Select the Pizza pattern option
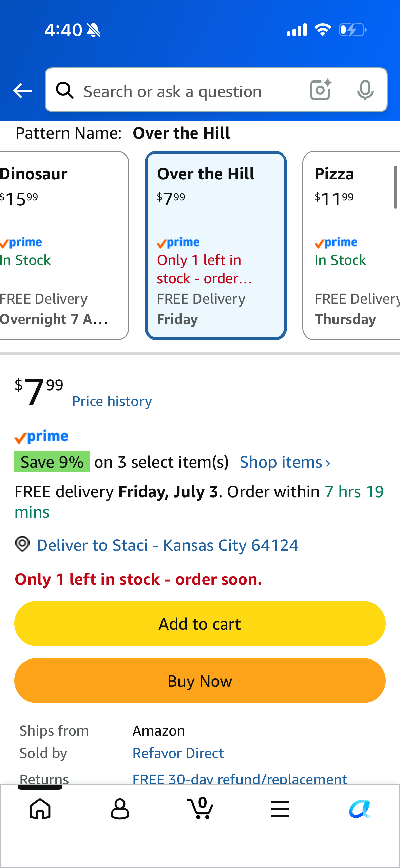The width and height of the screenshot is (400, 868). [351, 246]
